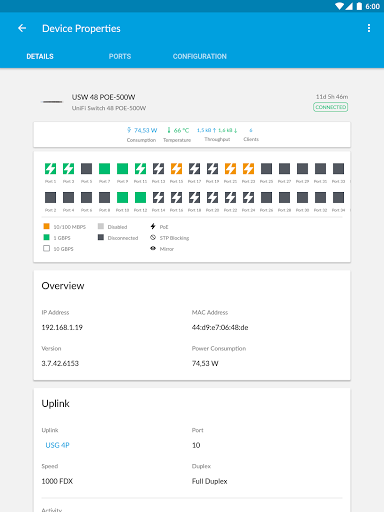
Task: Select the Port 29 icon
Action: click(x=302, y=169)
